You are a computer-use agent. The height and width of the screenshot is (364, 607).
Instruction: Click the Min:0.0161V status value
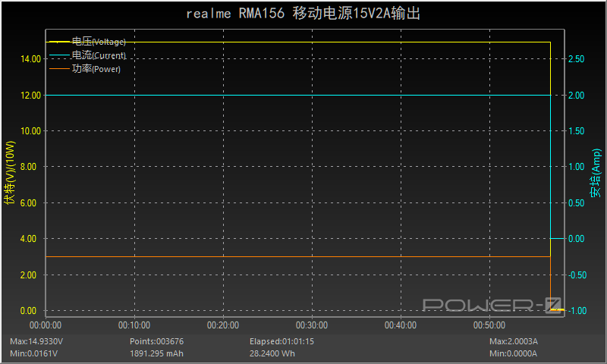(x=33, y=353)
